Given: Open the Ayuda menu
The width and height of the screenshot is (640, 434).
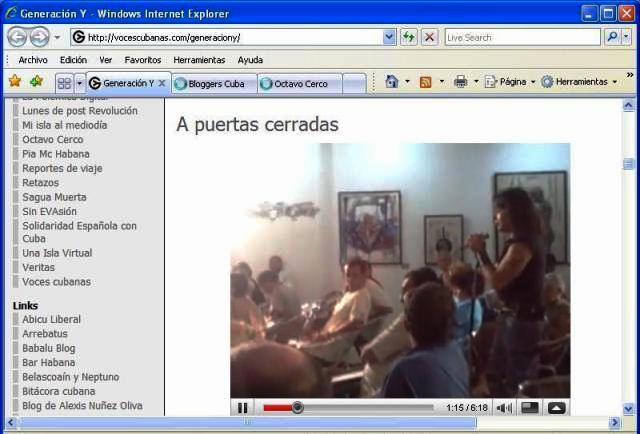Looking at the screenshot, I should point(250,60).
